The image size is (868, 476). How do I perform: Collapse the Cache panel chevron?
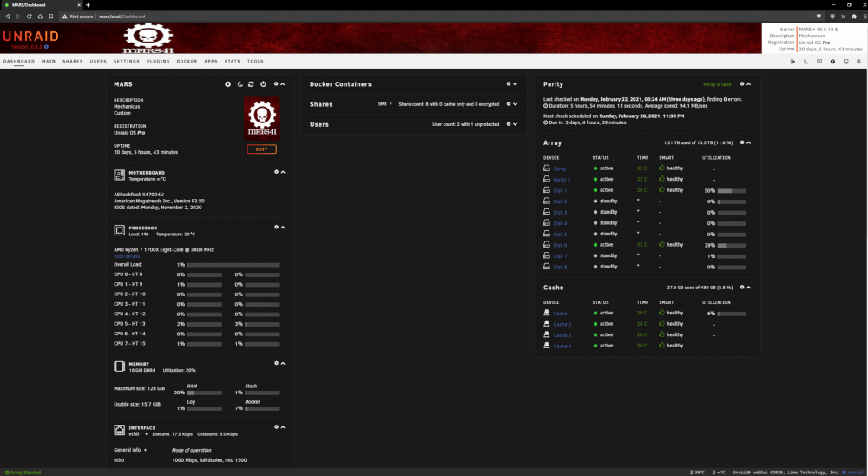click(x=749, y=288)
